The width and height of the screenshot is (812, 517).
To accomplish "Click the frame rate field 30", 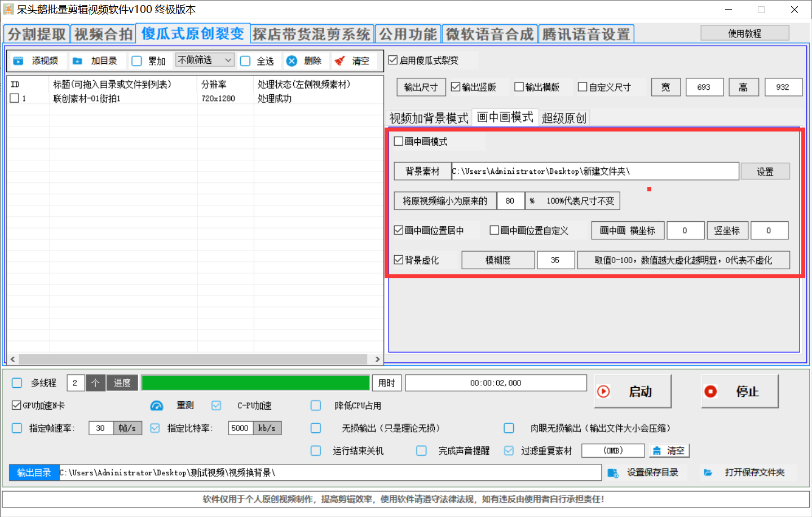I will pyautogui.click(x=101, y=428).
